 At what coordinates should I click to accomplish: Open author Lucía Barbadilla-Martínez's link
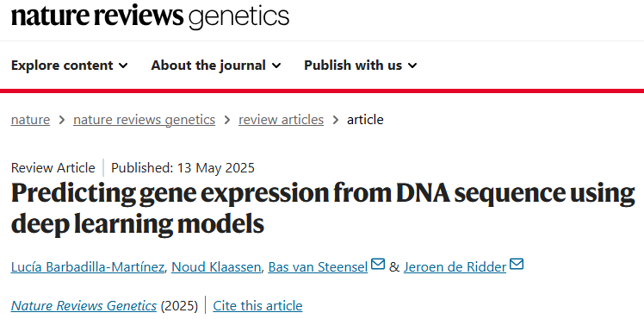coord(88,267)
